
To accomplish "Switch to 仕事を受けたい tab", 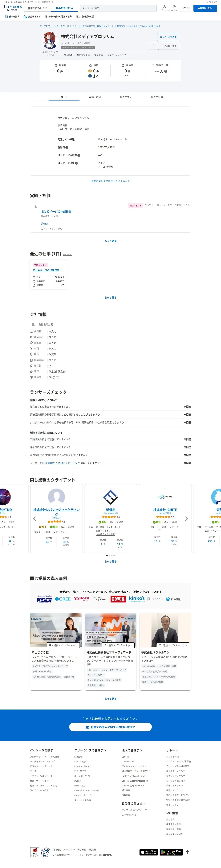I will (64, 8).
